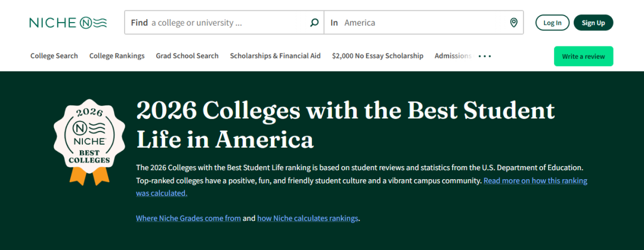
Task: Click the search magnifier icon
Action: (x=314, y=23)
